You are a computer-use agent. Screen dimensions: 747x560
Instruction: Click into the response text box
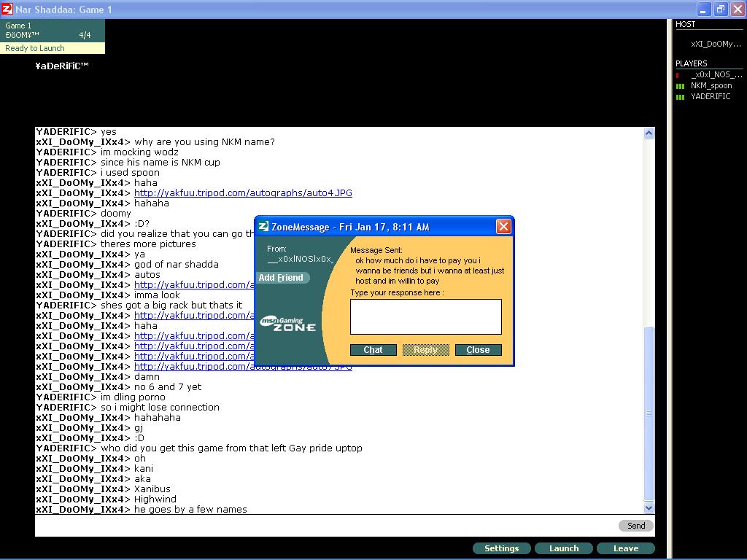(x=425, y=316)
